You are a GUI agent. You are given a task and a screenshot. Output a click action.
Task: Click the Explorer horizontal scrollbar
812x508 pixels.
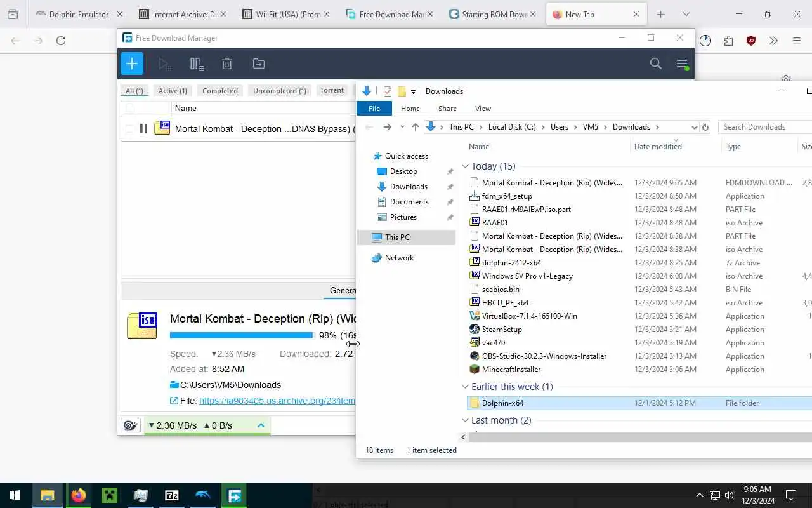click(x=641, y=438)
